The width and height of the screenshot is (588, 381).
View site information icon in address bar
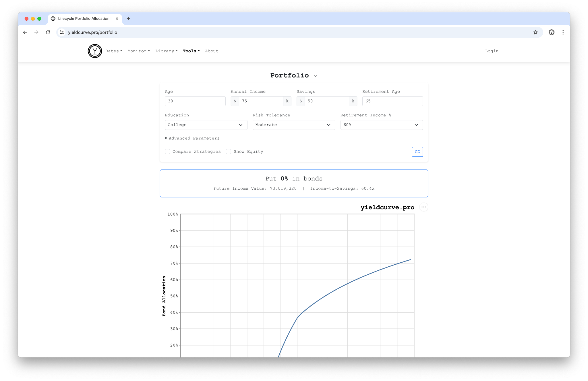click(62, 32)
